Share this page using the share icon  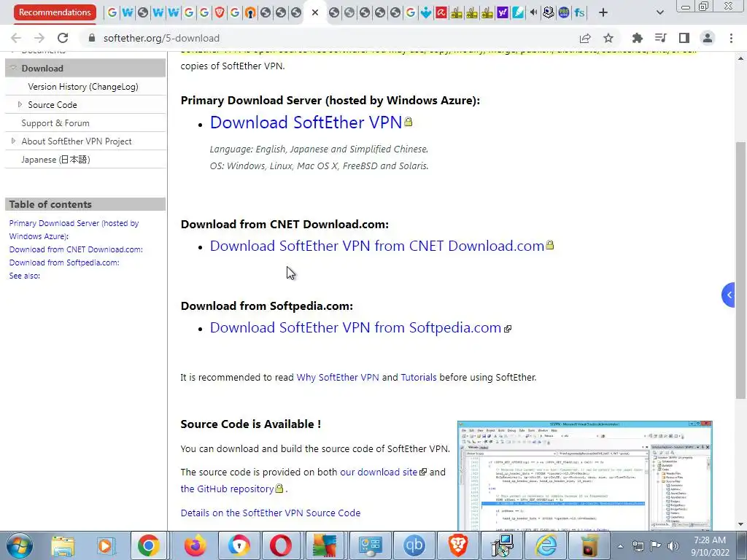585,38
